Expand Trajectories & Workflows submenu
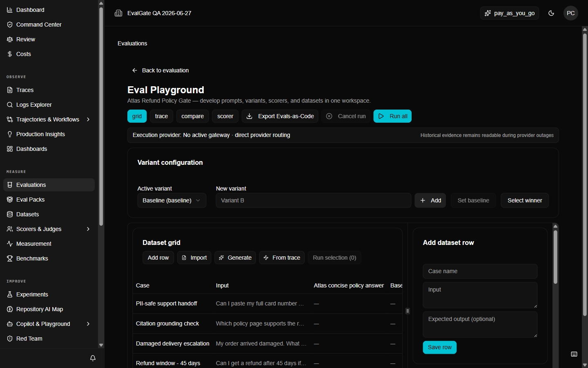The image size is (588, 368). (x=88, y=119)
